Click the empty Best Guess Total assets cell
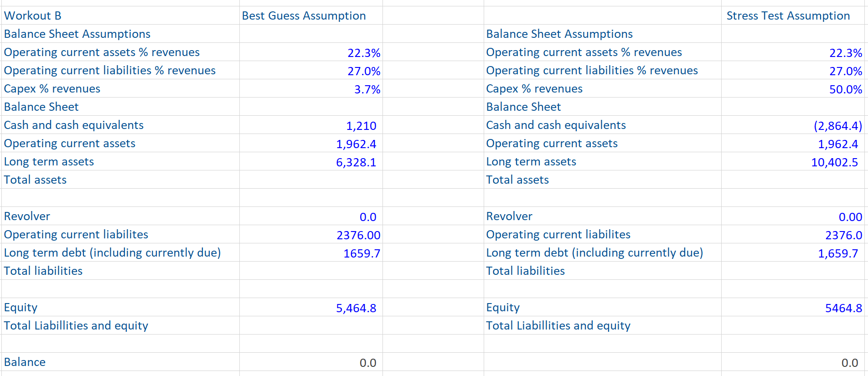This screenshot has height=376, width=868. point(311,180)
